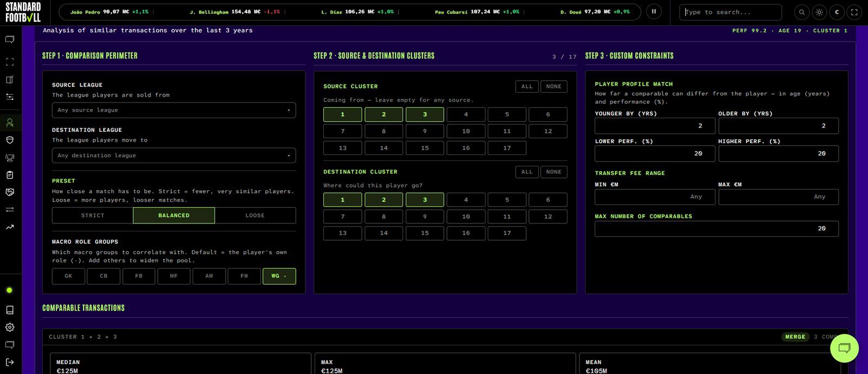Click the 'CLUSTER 1 + 2 + 3' heading

pyautogui.click(x=83, y=337)
